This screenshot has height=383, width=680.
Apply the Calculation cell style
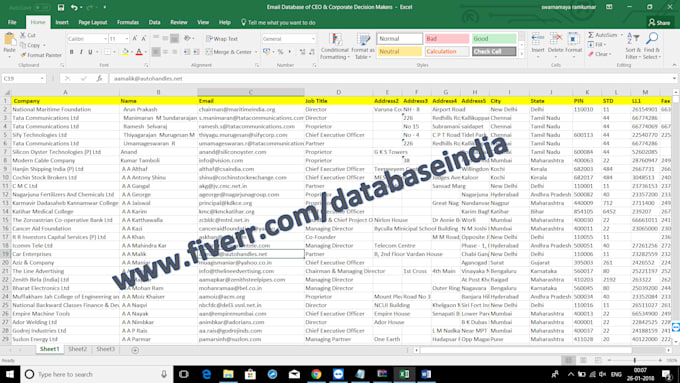click(x=447, y=51)
